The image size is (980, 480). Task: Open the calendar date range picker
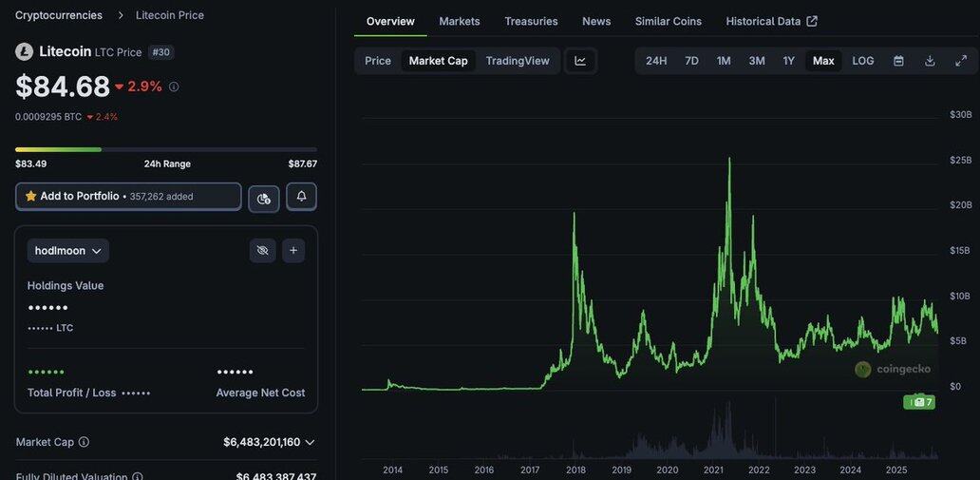898,61
